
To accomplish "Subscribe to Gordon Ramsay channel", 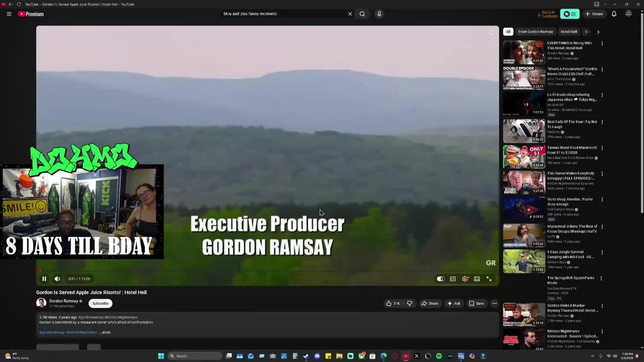I will [100, 303].
